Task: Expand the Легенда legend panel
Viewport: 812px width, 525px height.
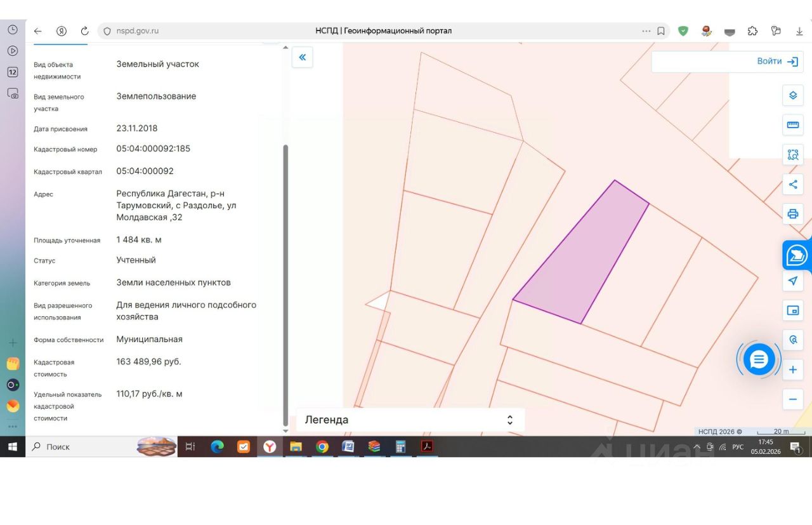Action: tap(410, 420)
